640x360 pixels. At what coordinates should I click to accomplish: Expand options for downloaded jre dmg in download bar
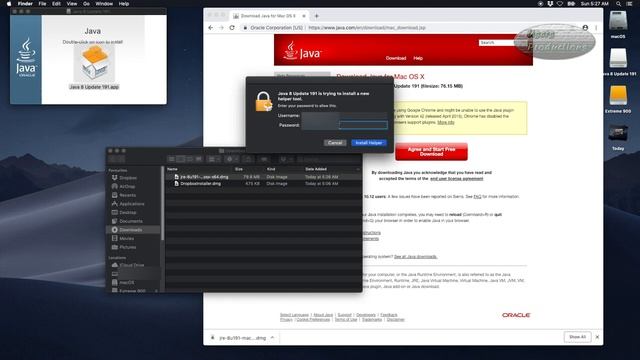tap(272, 338)
